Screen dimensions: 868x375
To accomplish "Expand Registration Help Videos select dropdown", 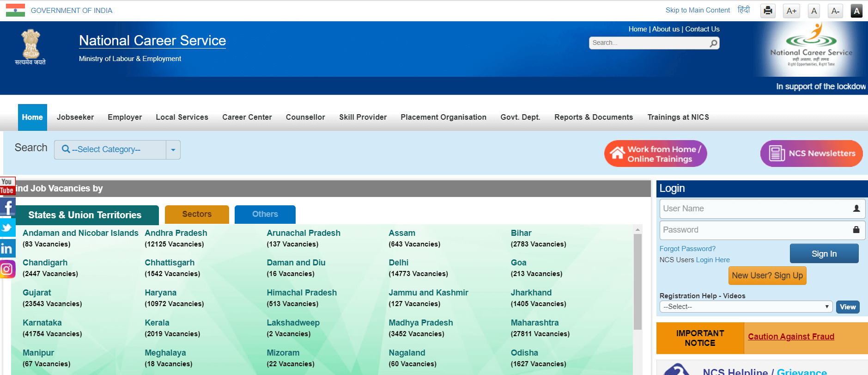I will (x=746, y=307).
